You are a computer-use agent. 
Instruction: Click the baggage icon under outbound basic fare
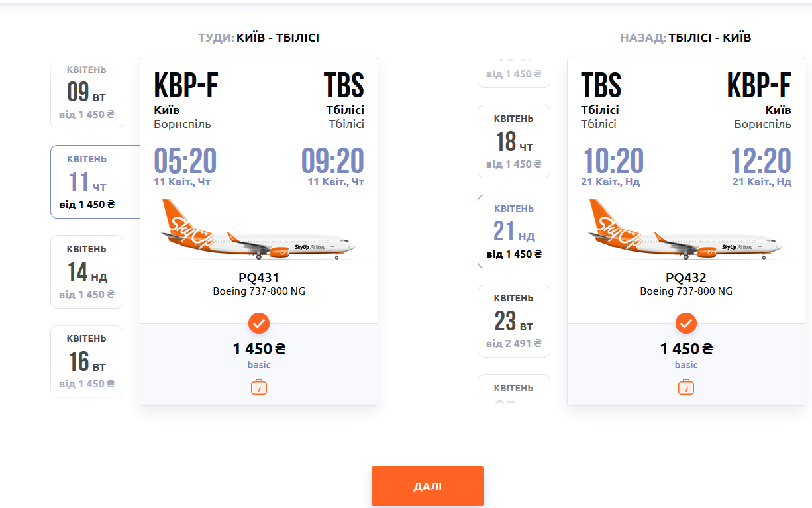click(259, 387)
